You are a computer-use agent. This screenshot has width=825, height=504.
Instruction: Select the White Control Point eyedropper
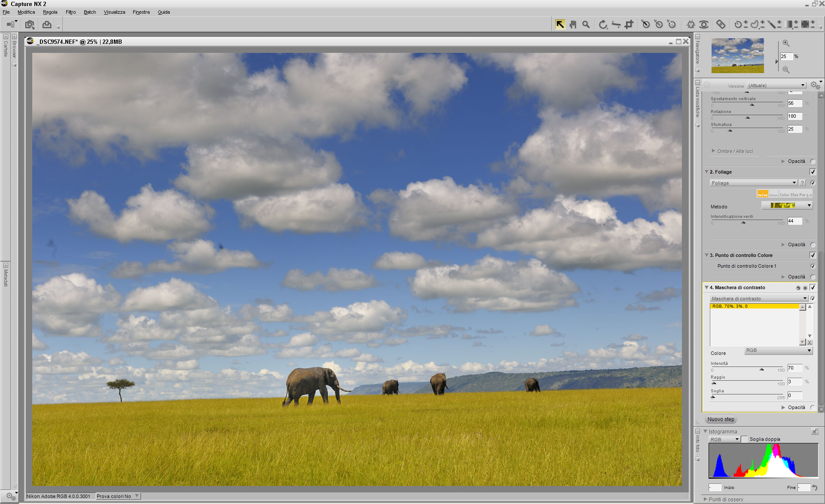pos(672,24)
